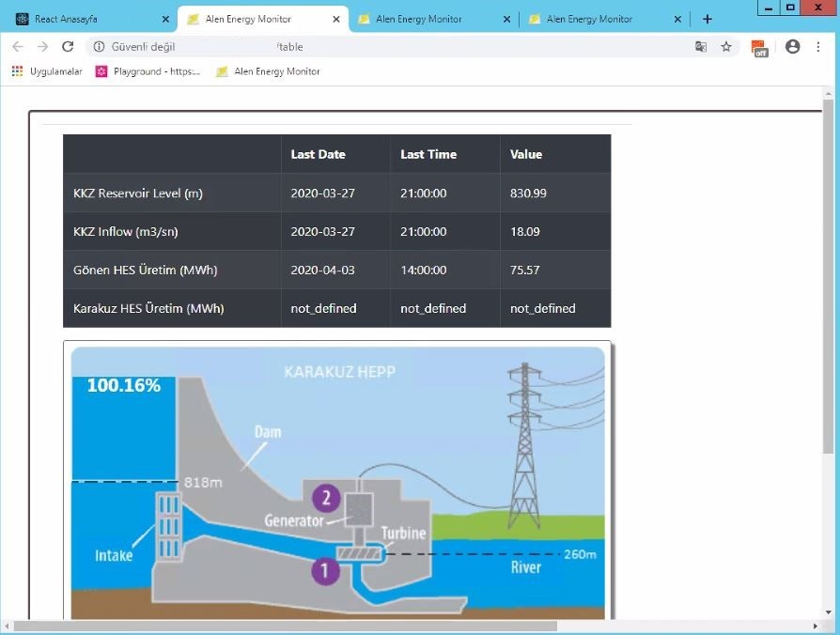The width and height of the screenshot is (840, 635).
Task: Reload the current page
Action: (x=67, y=47)
